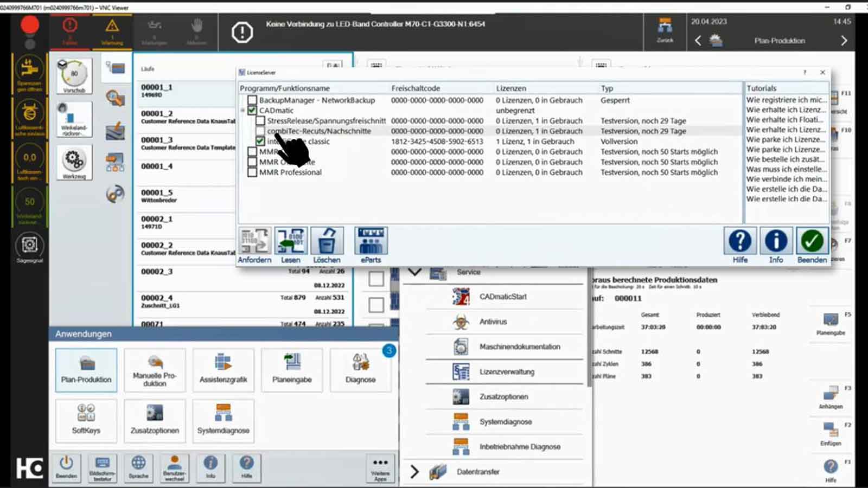This screenshot has height=488, width=868.
Task: Switch to the Plan-Produktion application tile
Action: [86, 370]
